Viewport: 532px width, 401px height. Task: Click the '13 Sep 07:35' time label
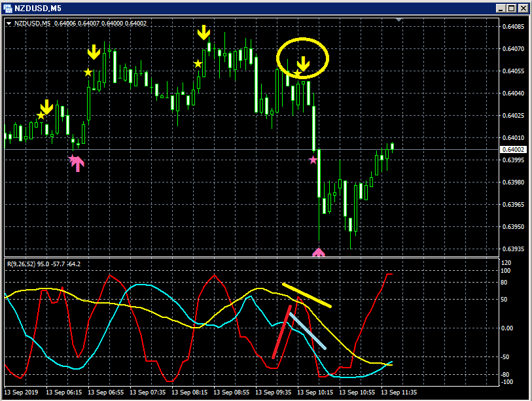click(x=148, y=392)
